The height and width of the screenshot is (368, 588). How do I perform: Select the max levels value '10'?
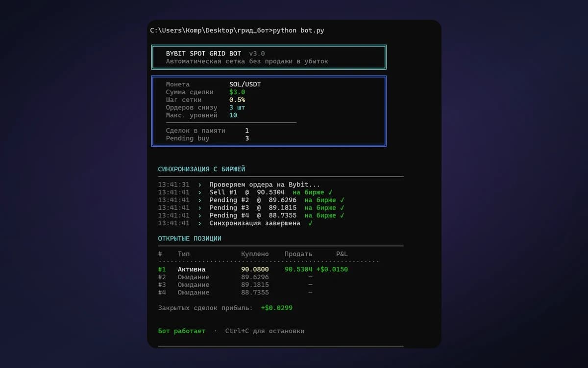point(233,115)
